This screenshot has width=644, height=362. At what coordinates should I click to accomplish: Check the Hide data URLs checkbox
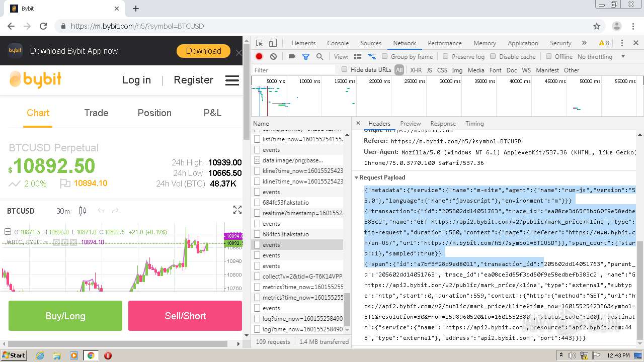click(344, 69)
